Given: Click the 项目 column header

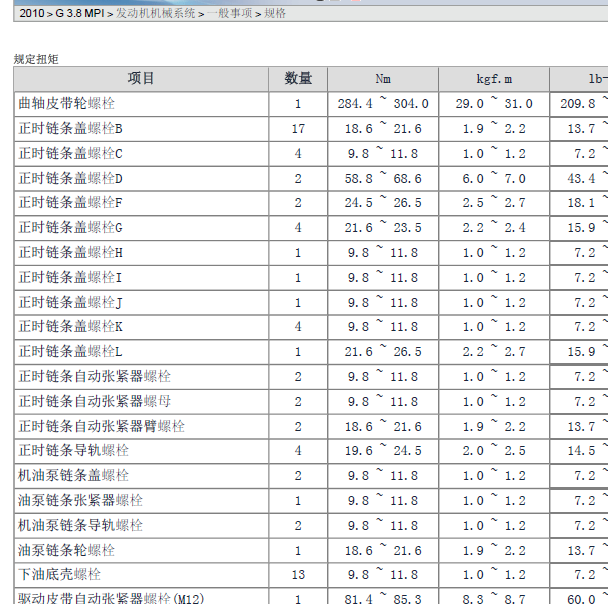Looking at the screenshot, I should 141,79.
